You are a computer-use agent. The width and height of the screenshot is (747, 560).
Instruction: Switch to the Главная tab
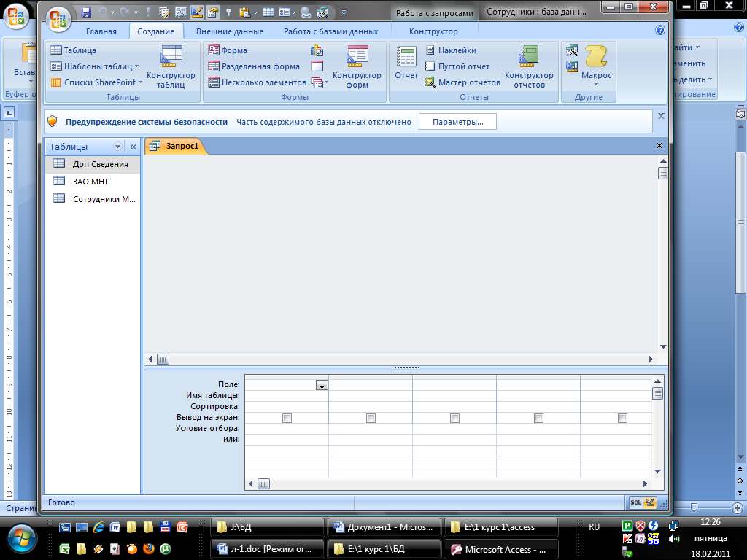(101, 31)
